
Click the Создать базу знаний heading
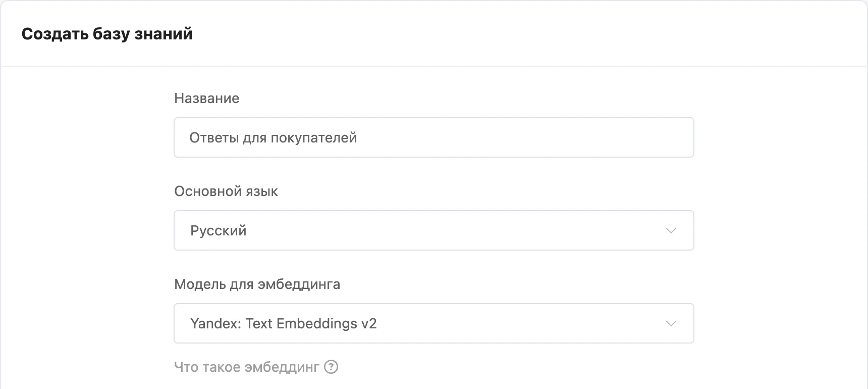(107, 34)
